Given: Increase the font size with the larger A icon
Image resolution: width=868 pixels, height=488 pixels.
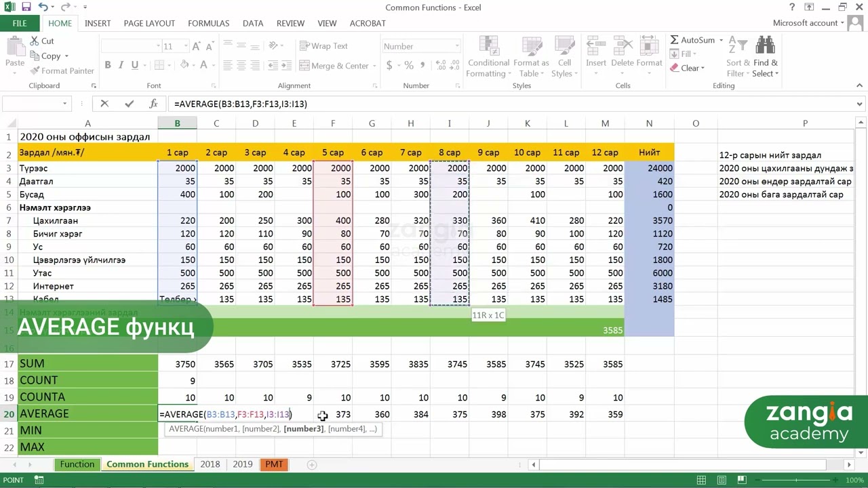Looking at the screenshot, I should tap(197, 46).
